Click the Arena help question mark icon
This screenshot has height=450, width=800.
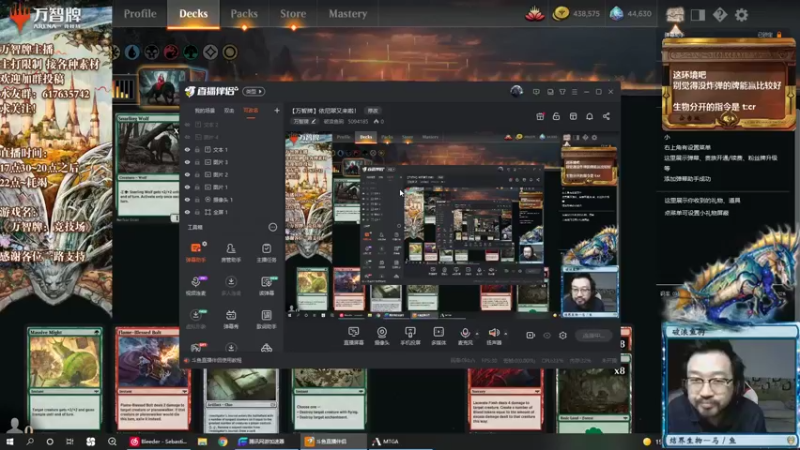720,15
